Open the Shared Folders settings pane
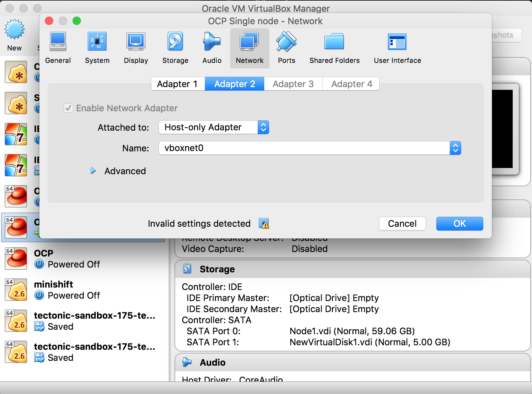This screenshot has width=532, height=394. (x=334, y=48)
